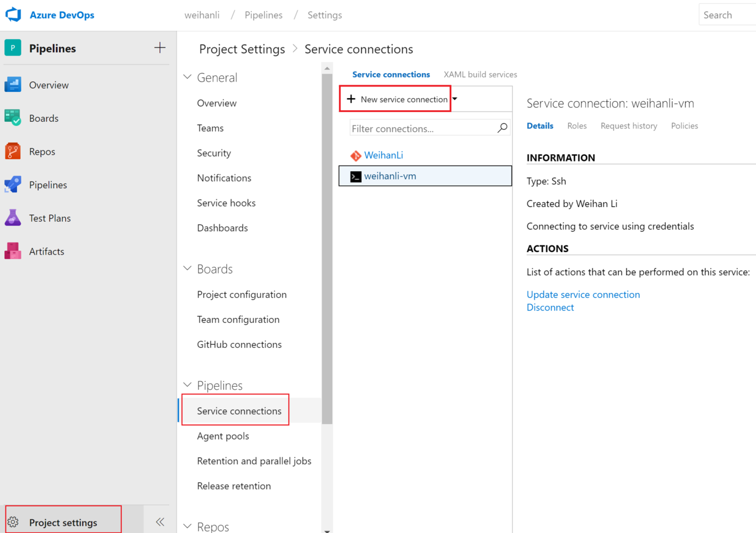Open the Test Plans flask icon
Viewport: 756px width, 533px height.
click(x=13, y=217)
